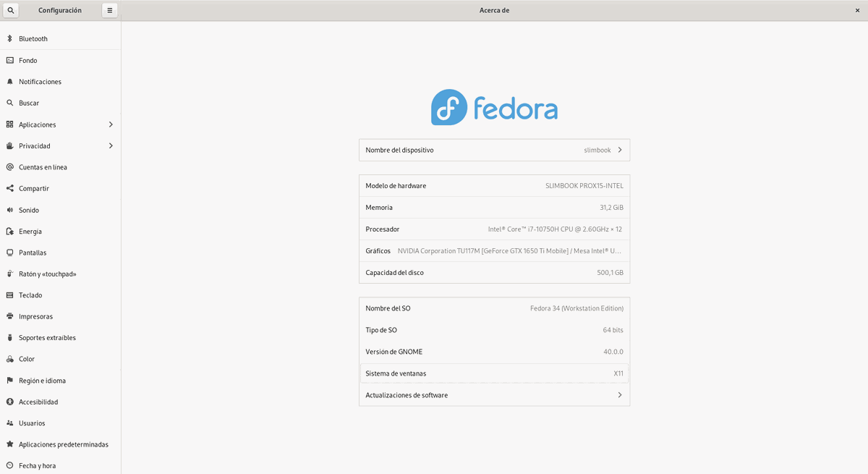This screenshot has width=868, height=474.
Task: Open Nombre del dispositivo chevron
Action: 620,151
